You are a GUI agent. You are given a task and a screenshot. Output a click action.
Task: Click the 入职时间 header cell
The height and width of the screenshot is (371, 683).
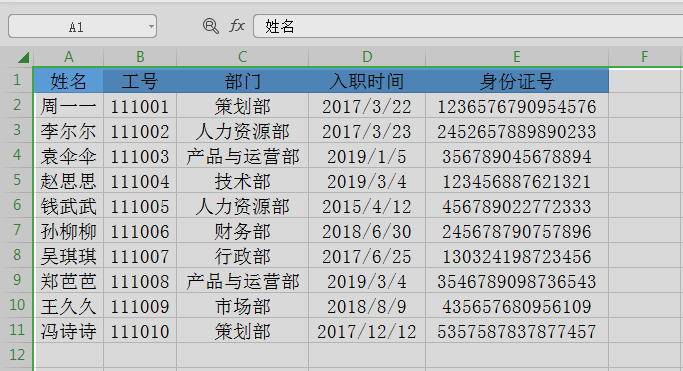point(367,81)
